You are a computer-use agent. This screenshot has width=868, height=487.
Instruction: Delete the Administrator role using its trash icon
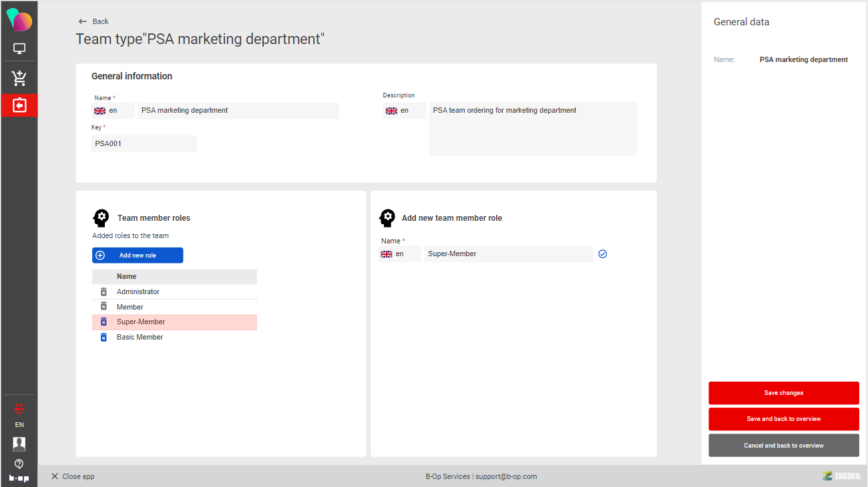(x=103, y=292)
